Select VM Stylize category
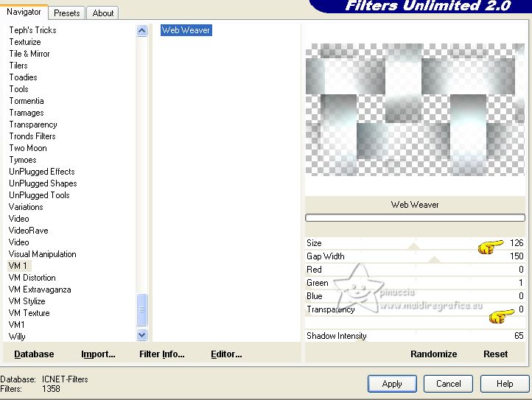Image resolution: width=532 pixels, height=400 pixels. [x=27, y=301]
